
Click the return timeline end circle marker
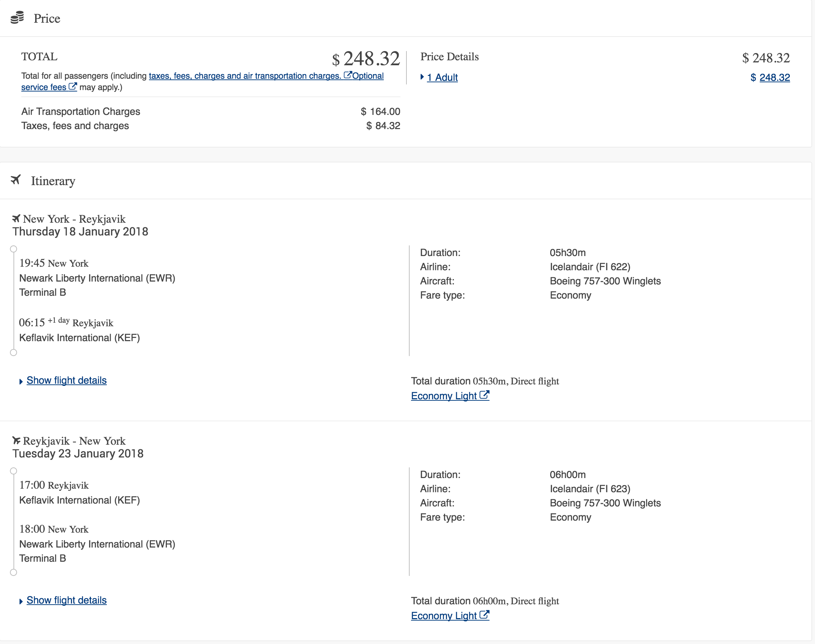pyautogui.click(x=13, y=572)
